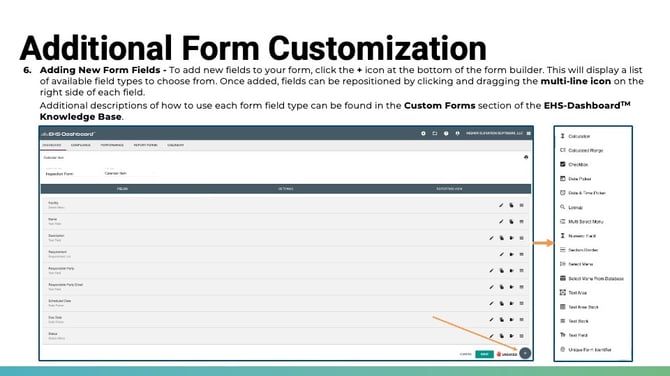Select Date Picker field type
Viewport: 670px width, 376px height.
[x=576, y=179]
